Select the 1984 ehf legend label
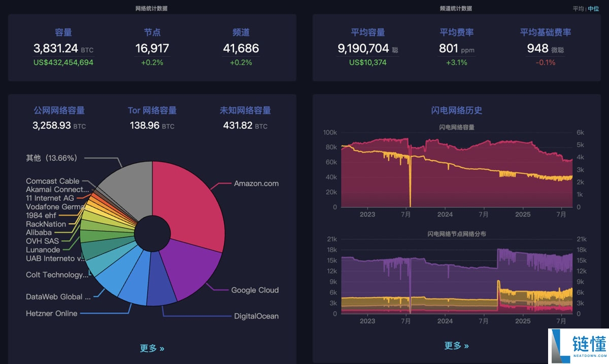The height and width of the screenshot is (364, 609). pos(40,215)
